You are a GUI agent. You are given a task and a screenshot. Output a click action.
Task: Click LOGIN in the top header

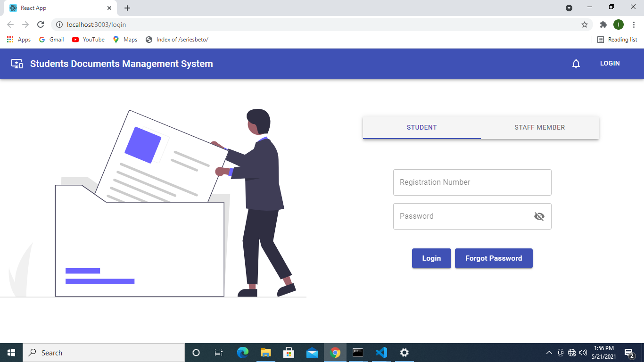pos(610,64)
